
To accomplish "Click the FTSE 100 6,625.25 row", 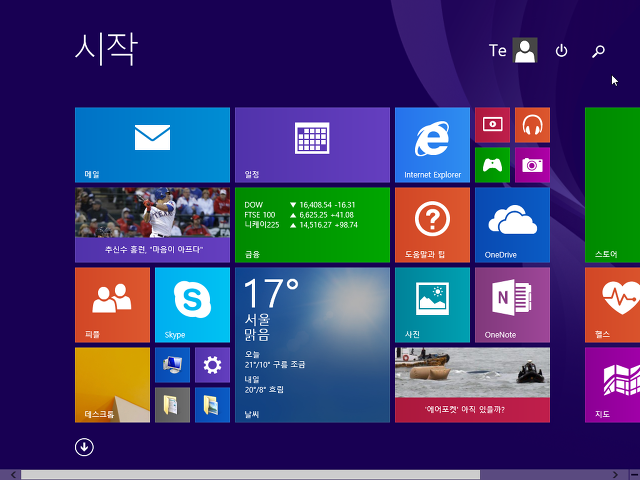I will click(300, 215).
